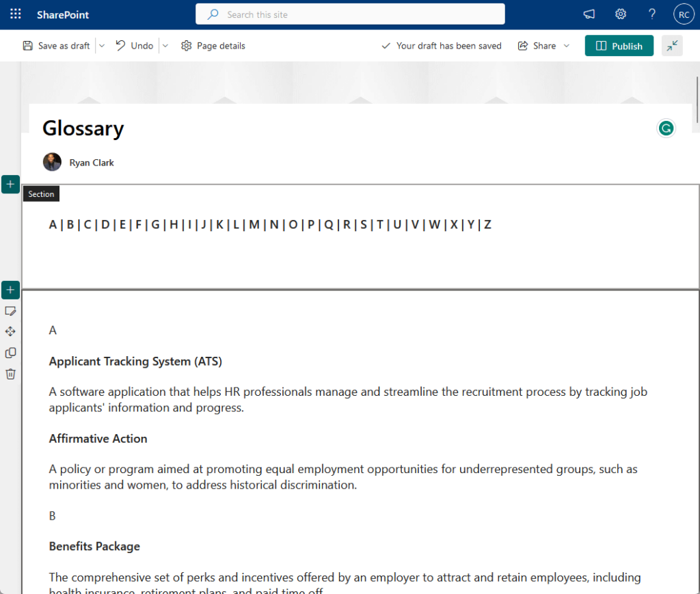This screenshot has width=700, height=594.
Task: Click the author name Ryan Clark
Action: [92, 163]
